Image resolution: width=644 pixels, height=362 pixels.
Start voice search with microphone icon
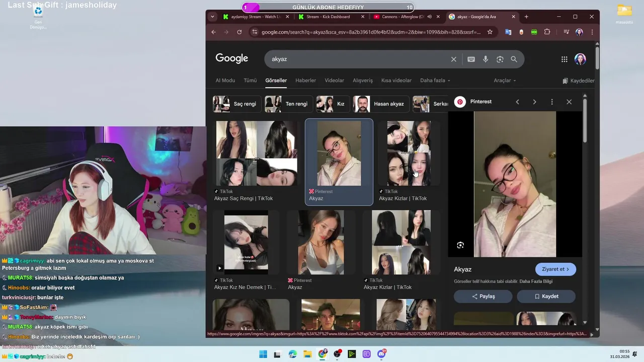(x=486, y=59)
